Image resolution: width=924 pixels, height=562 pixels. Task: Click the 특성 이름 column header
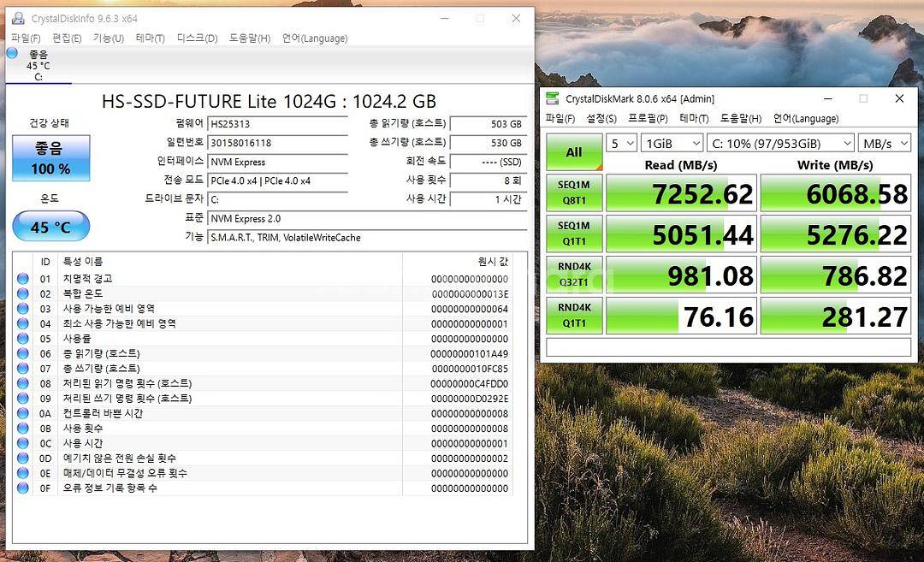coord(230,262)
